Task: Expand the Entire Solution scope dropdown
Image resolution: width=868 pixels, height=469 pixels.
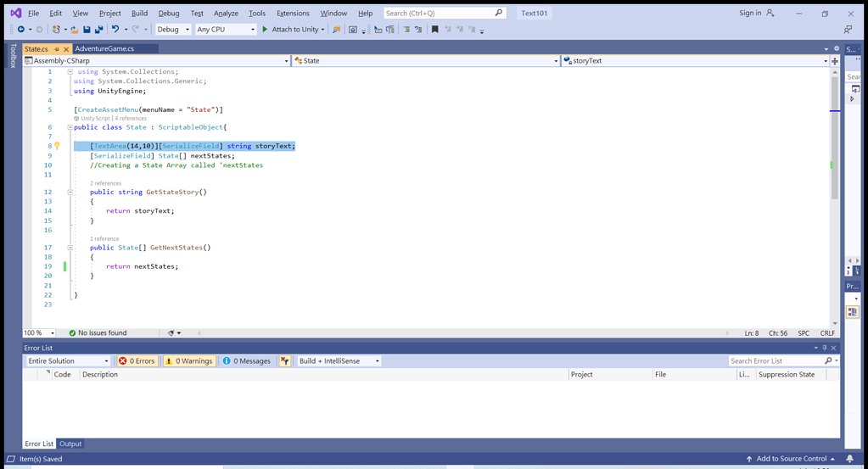Action: coord(68,361)
